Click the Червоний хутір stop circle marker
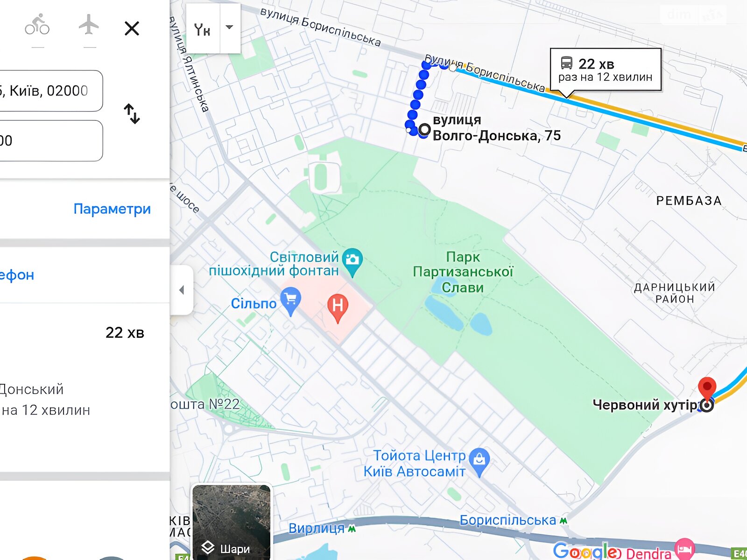Viewport: 747px width, 560px height. tap(707, 405)
